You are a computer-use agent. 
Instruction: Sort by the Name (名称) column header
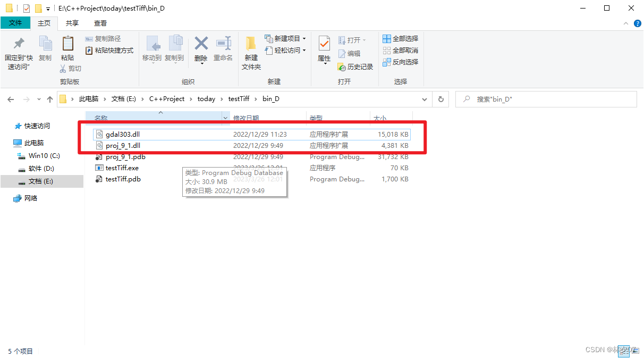[101, 118]
